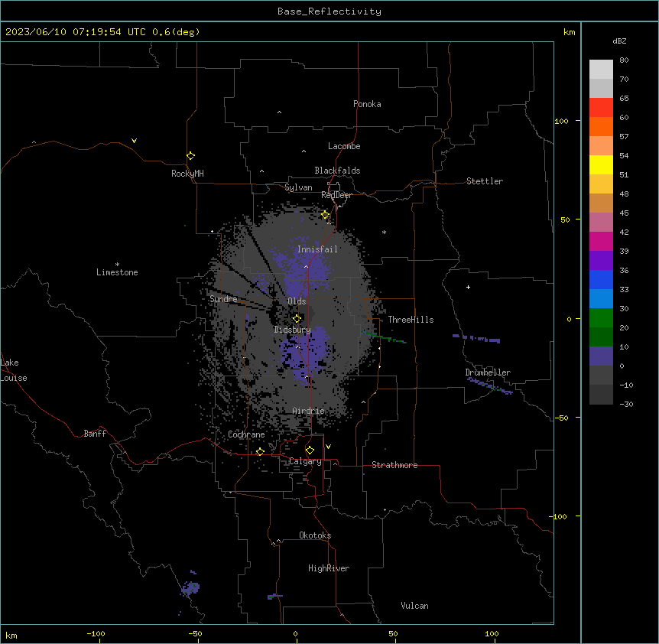Select the Didsbury label
The height and width of the screenshot is (644, 659).
pos(293,330)
